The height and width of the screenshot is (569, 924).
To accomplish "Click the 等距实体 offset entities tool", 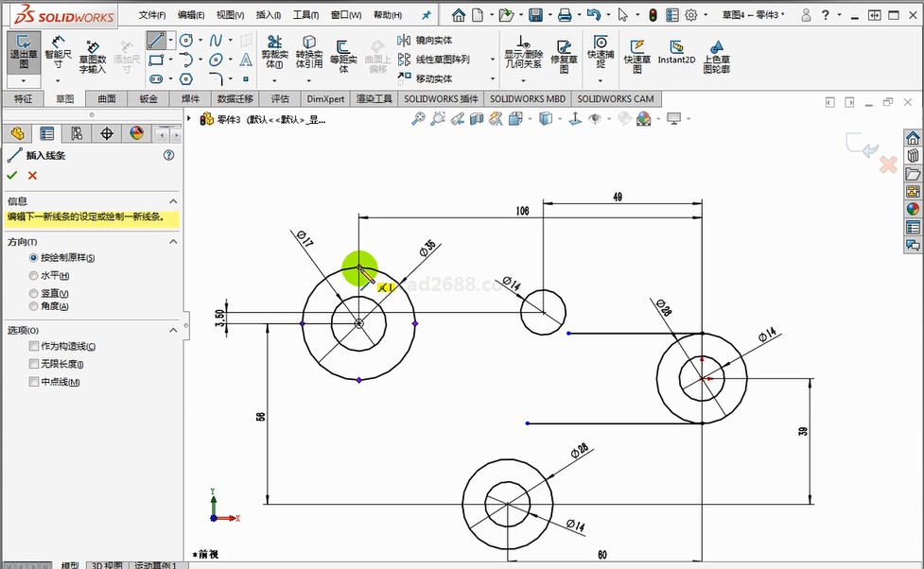I will (343, 56).
